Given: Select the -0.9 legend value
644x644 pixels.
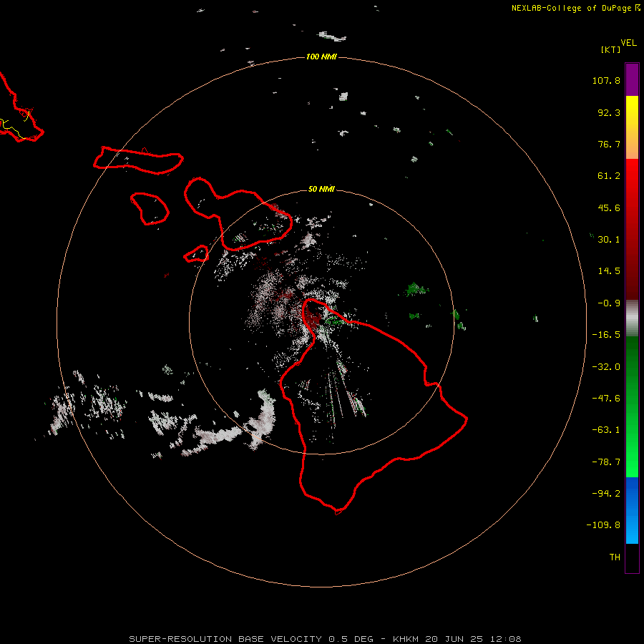Looking at the screenshot, I should (x=609, y=303).
